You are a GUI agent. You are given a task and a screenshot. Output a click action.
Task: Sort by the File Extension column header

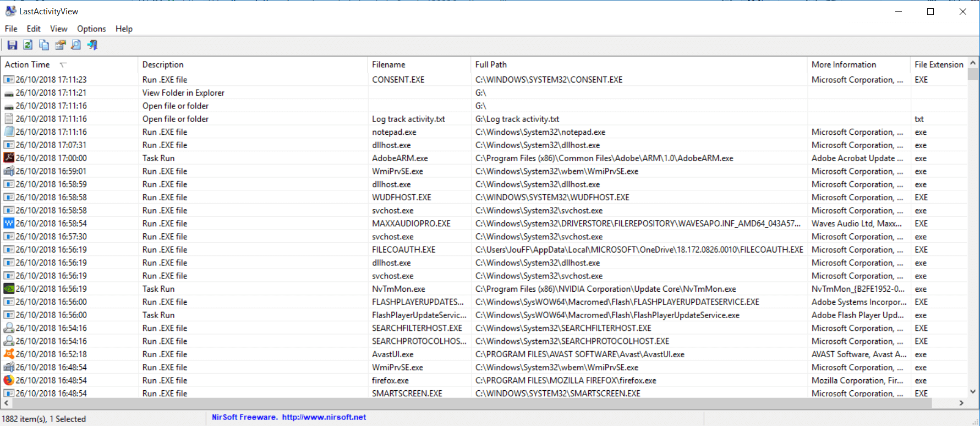coord(939,64)
